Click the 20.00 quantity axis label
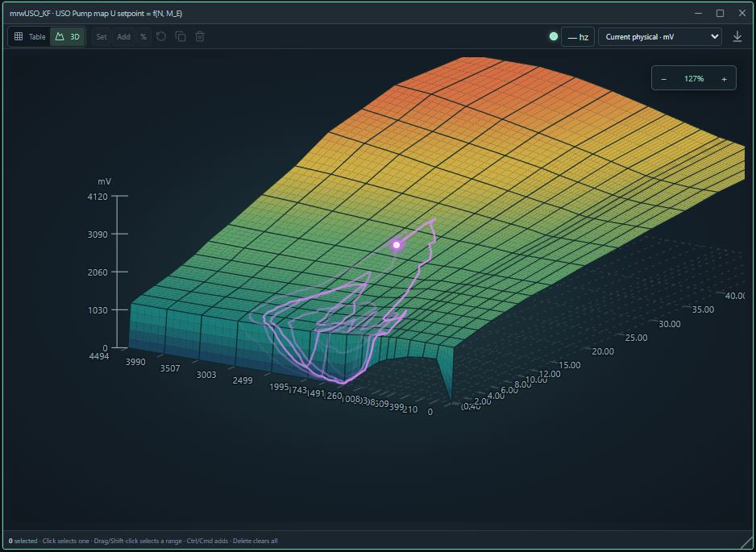The width and height of the screenshot is (756, 552). click(x=603, y=351)
